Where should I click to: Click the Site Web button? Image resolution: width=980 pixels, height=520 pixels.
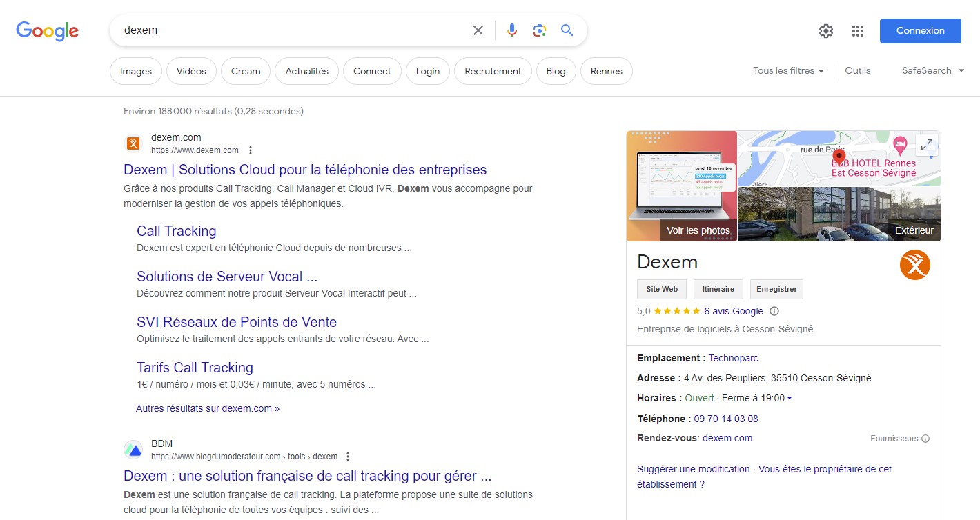(662, 289)
